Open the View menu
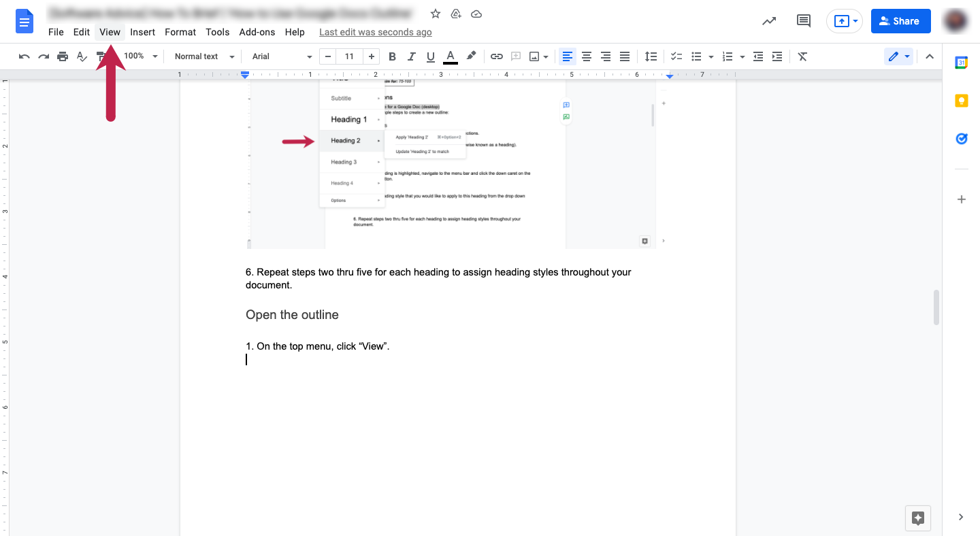This screenshot has height=536, width=980. (110, 32)
